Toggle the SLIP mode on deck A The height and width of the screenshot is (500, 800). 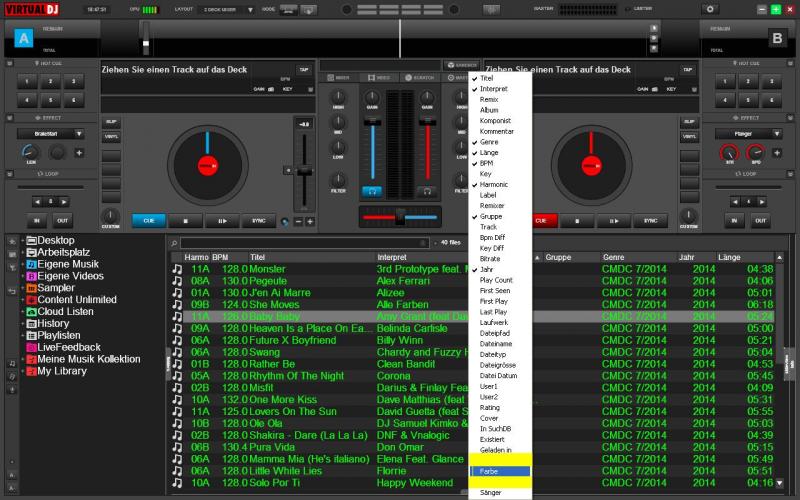point(111,122)
